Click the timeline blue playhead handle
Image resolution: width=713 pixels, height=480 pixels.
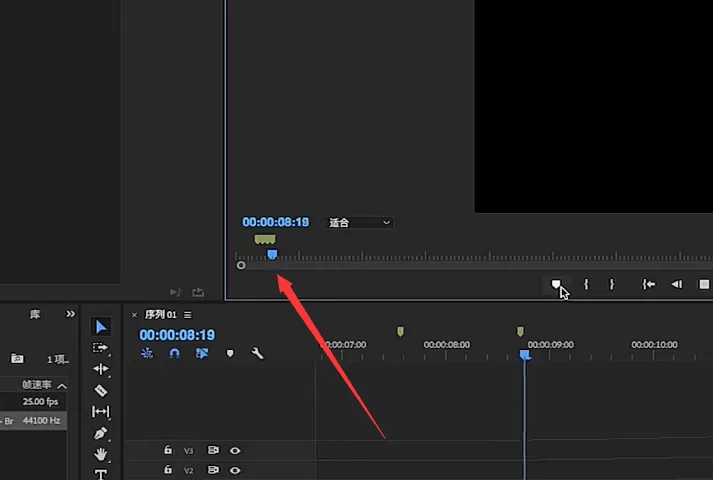pyautogui.click(x=525, y=355)
